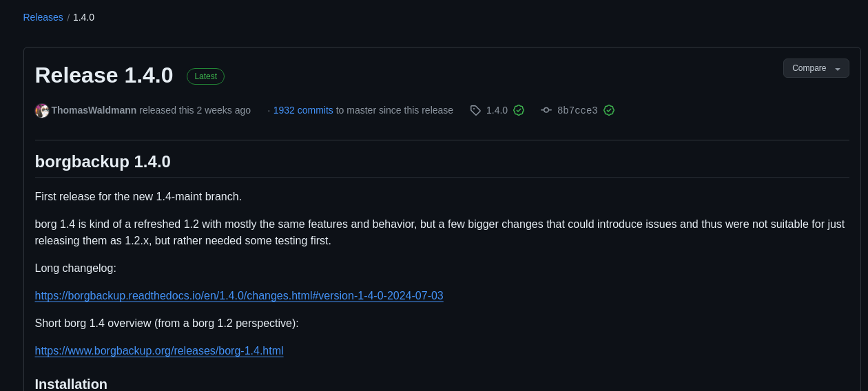Click ThomasWaldmann's profile avatar
The image size is (868, 391).
click(42, 110)
